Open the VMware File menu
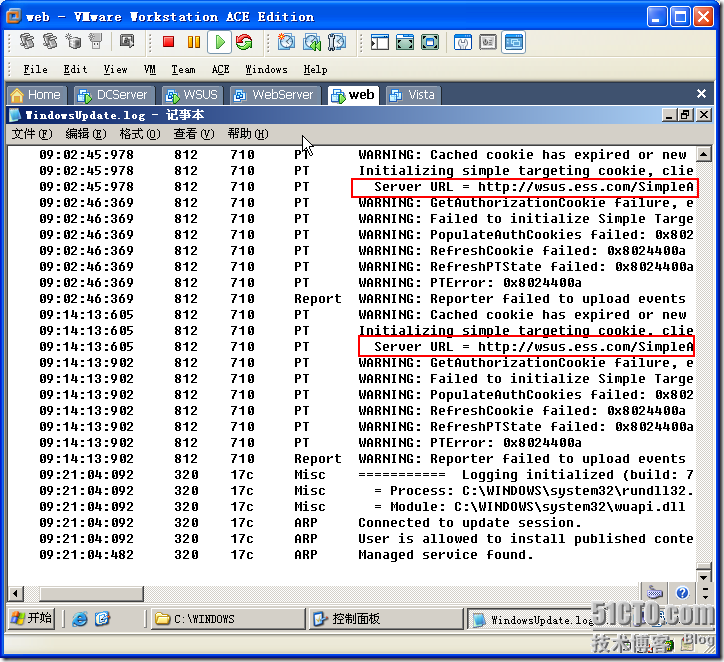 36,70
